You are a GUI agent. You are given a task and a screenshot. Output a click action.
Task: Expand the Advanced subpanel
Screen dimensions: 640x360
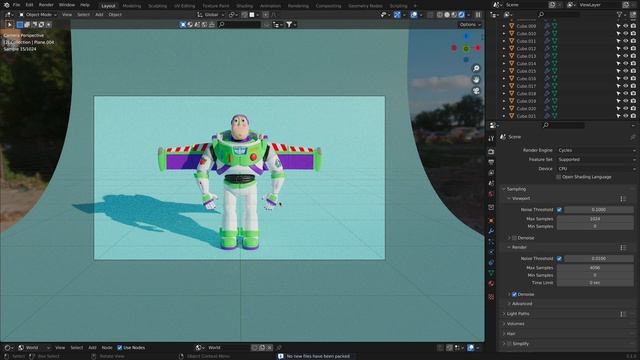(x=522, y=304)
